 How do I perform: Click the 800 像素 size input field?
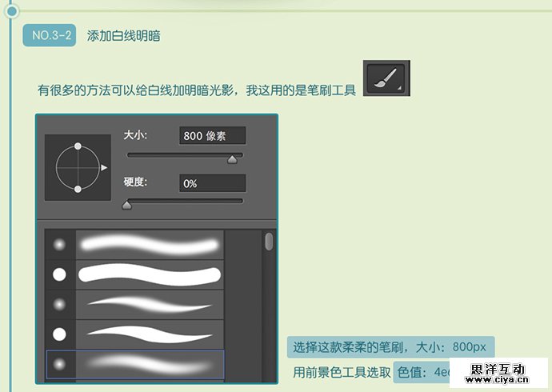212,135
